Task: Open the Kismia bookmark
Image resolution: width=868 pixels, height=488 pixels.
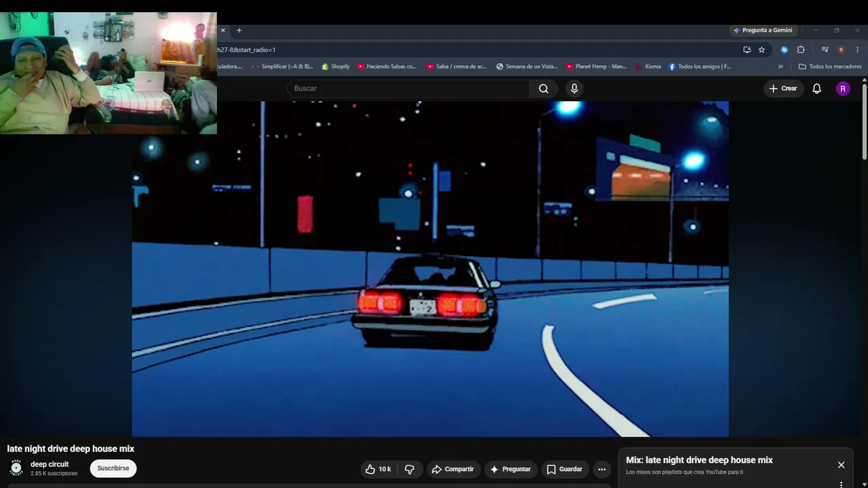Action: pyautogui.click(x=648, y=66)
